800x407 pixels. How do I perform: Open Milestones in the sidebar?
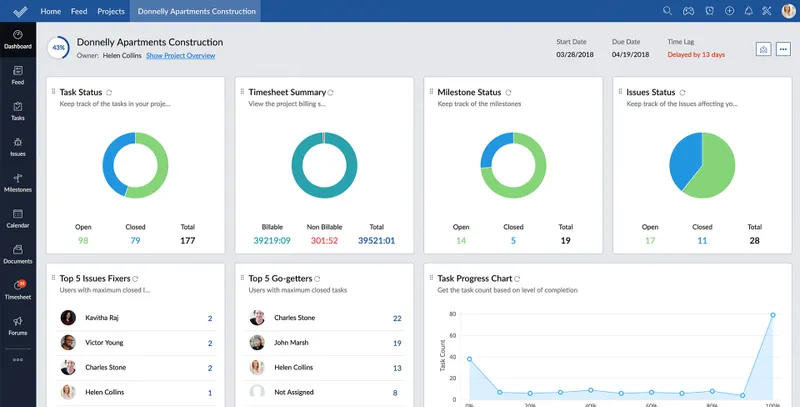18,183
